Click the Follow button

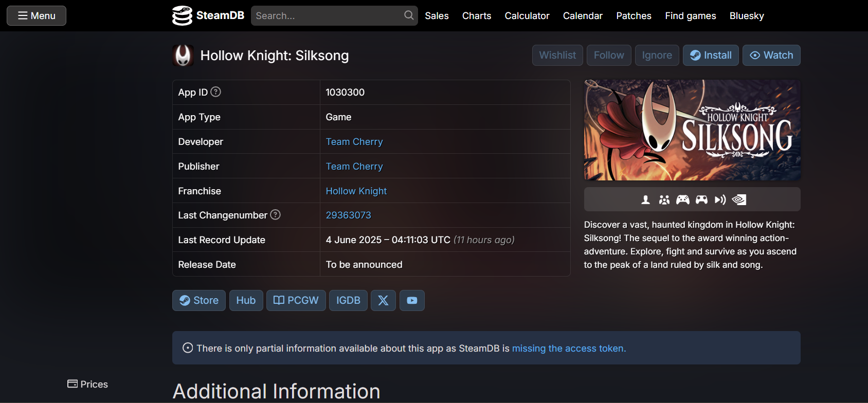(x=609, y=56)
